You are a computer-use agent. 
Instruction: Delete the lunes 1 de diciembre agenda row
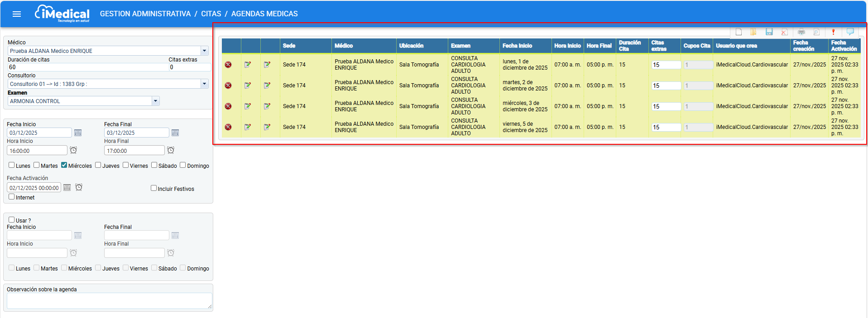click(x=228, y=65)
